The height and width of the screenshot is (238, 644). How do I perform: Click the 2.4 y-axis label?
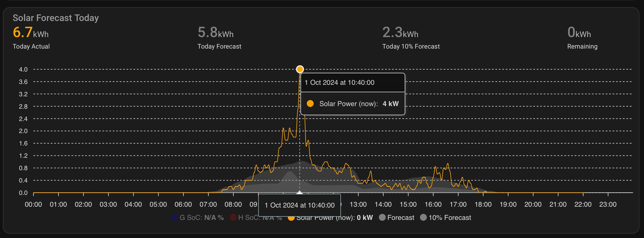(23, 119)
